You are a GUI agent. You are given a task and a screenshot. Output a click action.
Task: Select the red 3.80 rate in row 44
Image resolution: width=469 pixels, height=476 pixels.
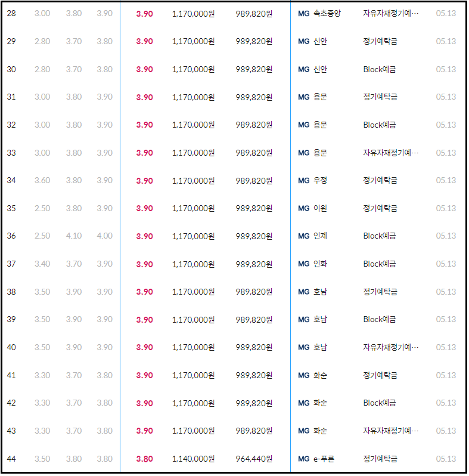click(144, 459)
